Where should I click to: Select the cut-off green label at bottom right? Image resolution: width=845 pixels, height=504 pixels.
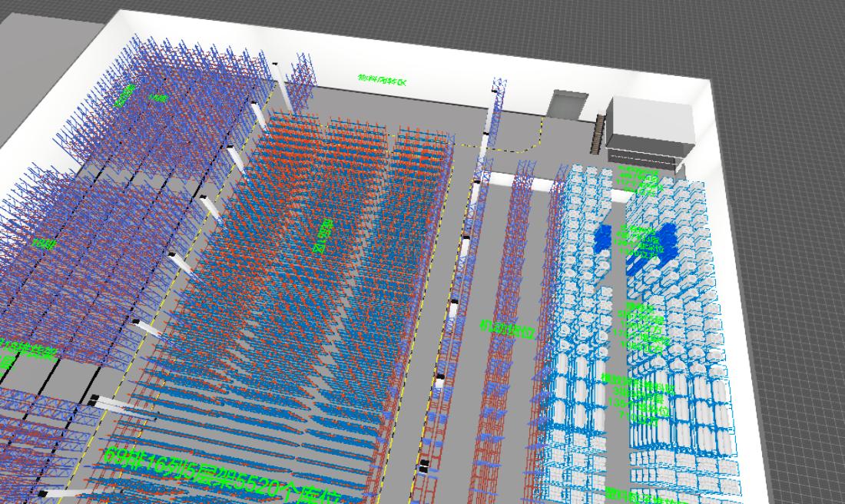pyautogui.click(x=645, y=496)
